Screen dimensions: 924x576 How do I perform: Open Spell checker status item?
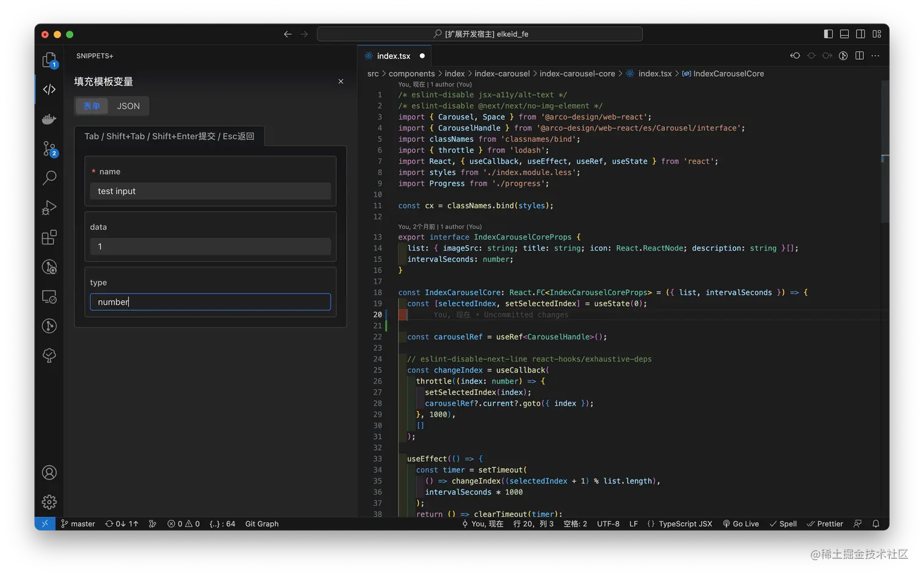pos(783,524)
